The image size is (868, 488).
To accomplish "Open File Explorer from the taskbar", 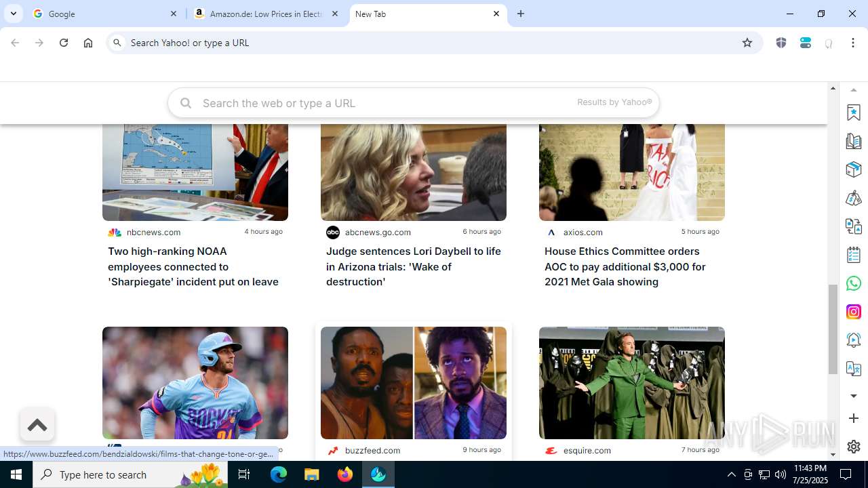I will tap(312, 474).
